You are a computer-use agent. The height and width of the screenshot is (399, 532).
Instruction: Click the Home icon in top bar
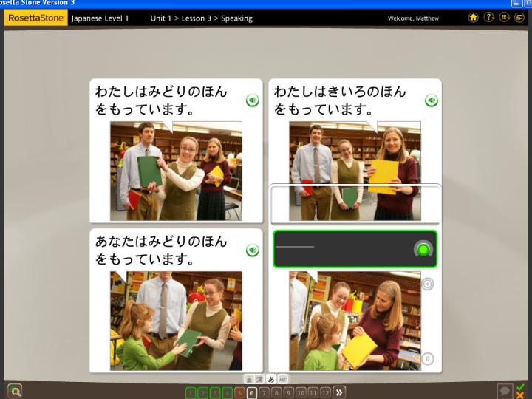(474, 18)
